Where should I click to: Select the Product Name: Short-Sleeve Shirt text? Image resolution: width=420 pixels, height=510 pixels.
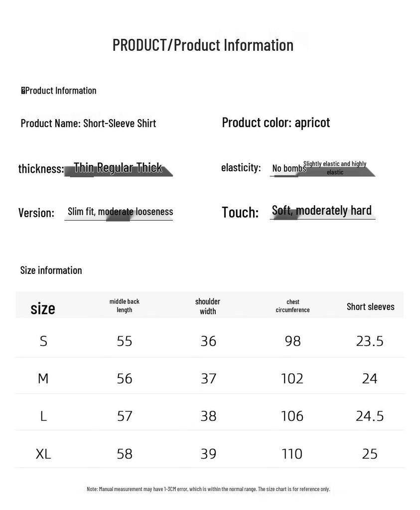point(88,124)
